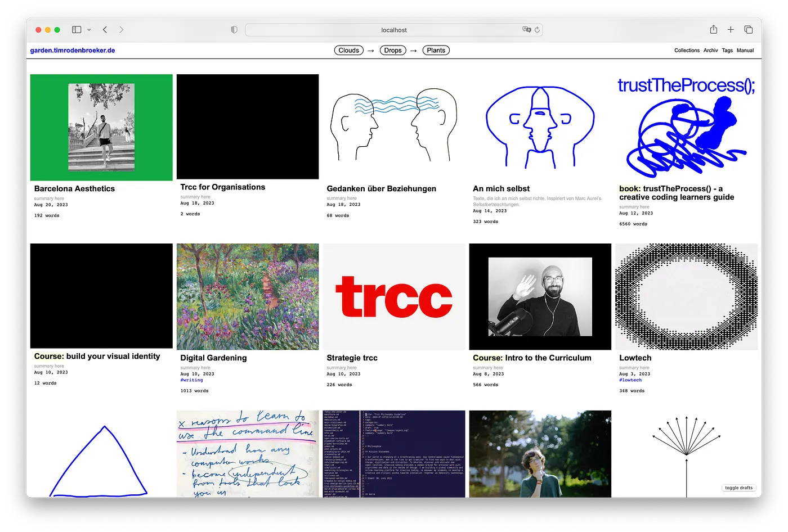
Task: Open the privacy shield icon
Action: tap(234, 30)
